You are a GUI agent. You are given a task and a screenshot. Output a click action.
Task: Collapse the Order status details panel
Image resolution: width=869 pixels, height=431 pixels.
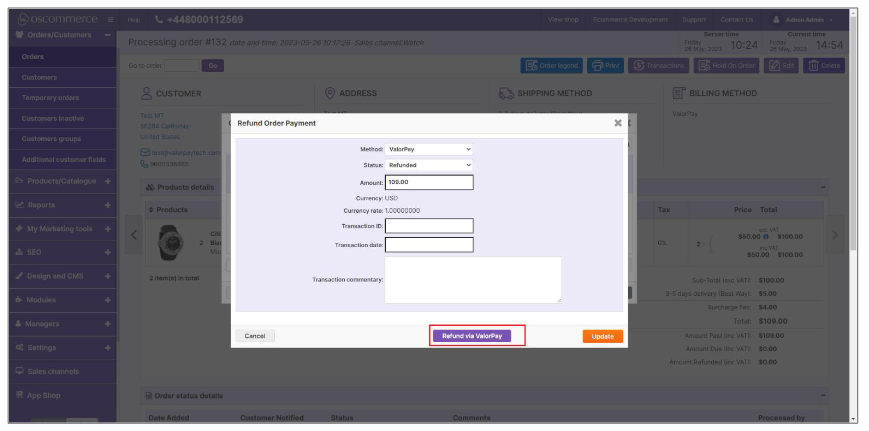click(823, 396)
